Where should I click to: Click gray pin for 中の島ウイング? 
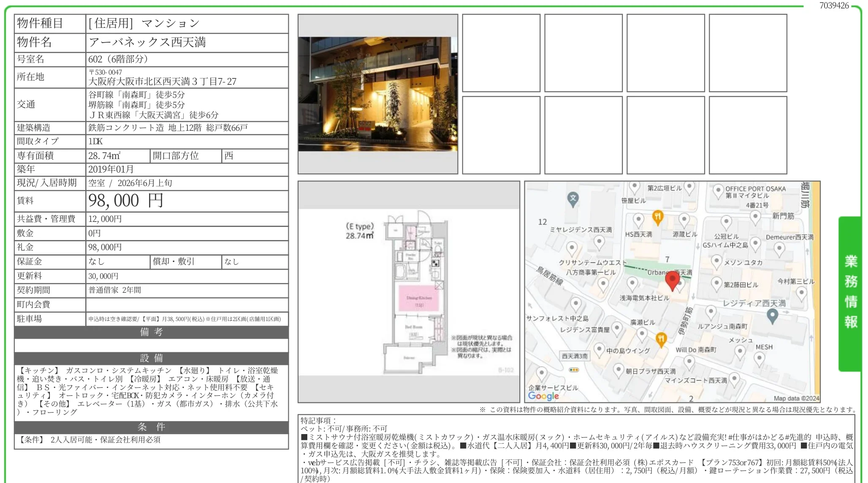coord(599,349)
